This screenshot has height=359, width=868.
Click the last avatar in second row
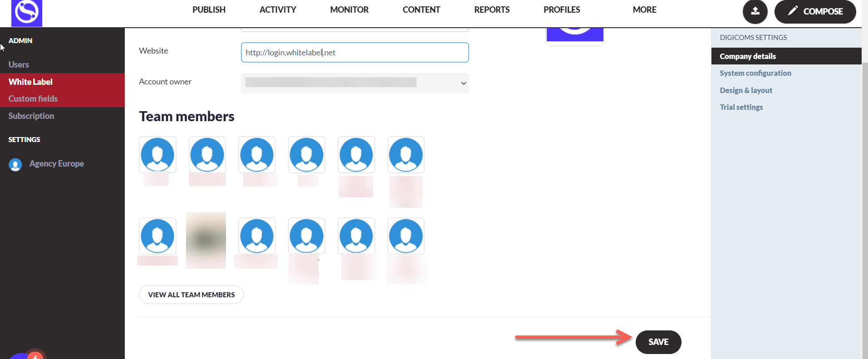406,236
